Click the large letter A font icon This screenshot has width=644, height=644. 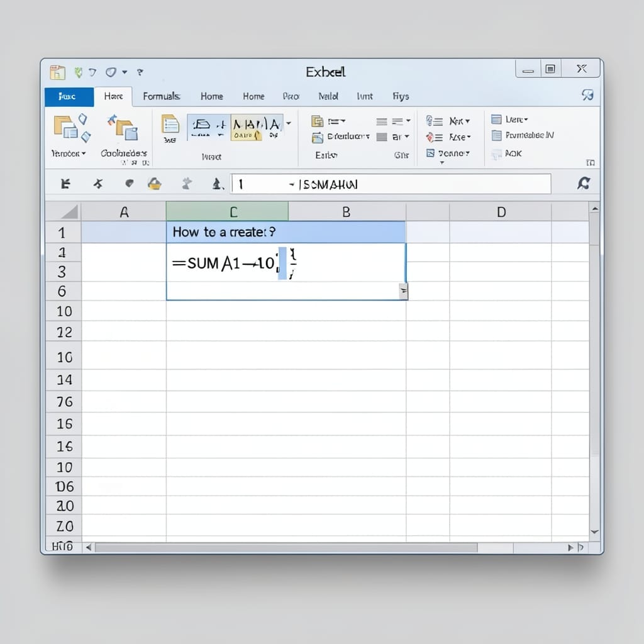[x=274, y=124]
